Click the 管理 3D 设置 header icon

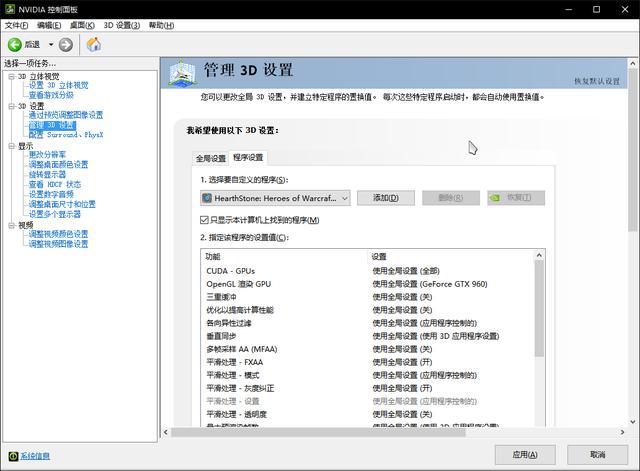(182, 73)
